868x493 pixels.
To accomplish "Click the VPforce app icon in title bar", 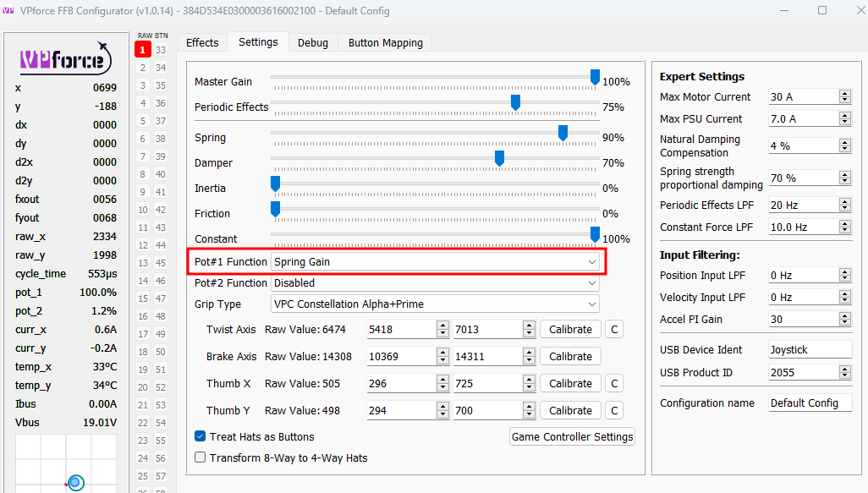I will [8, 10].
